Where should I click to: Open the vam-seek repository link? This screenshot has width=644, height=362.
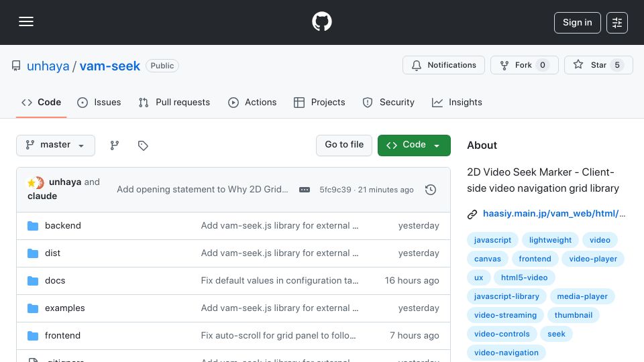point(109,66)
